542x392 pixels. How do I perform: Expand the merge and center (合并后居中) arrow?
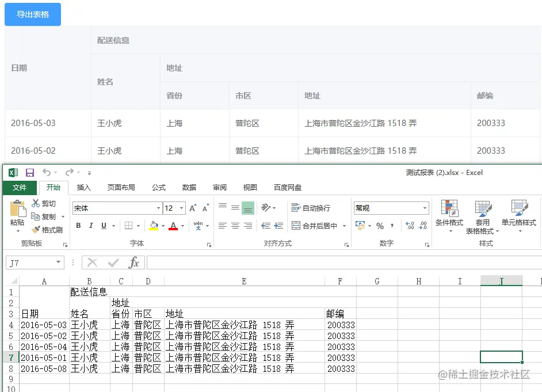point(344,226)
